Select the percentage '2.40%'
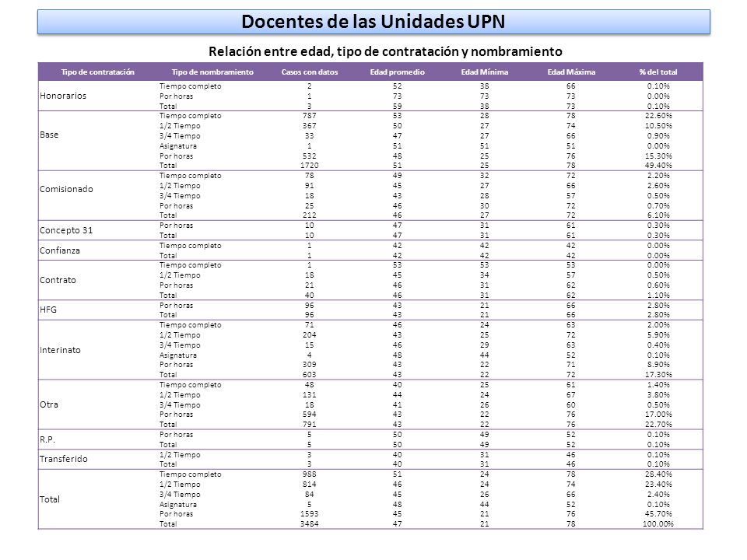 click(x=658, y=495)
